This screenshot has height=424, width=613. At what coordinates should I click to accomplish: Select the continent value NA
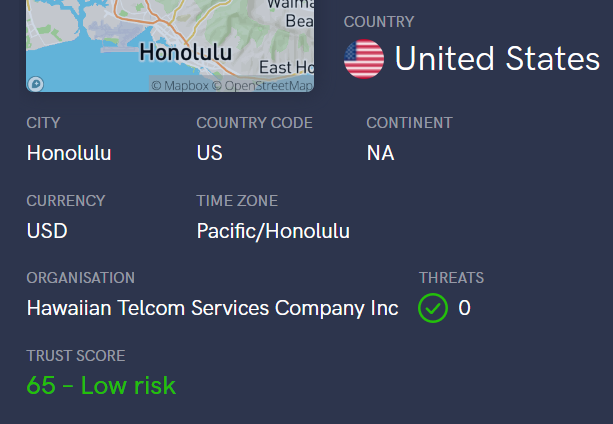380,154
